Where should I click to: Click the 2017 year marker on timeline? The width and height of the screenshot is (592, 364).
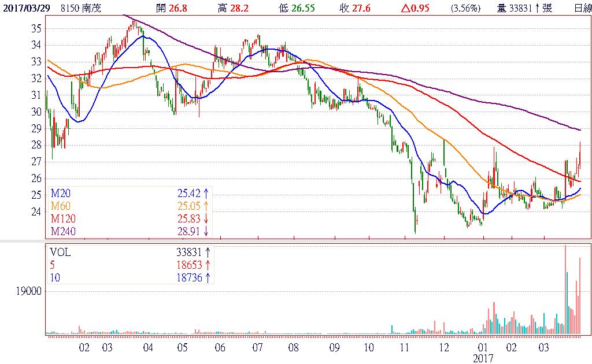[x=483, y=358]
